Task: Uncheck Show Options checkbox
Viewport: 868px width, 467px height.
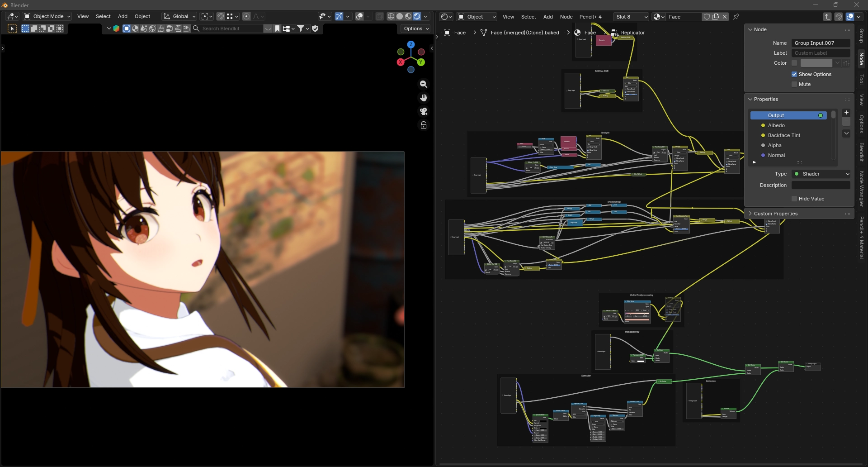Action: (794, 74)
